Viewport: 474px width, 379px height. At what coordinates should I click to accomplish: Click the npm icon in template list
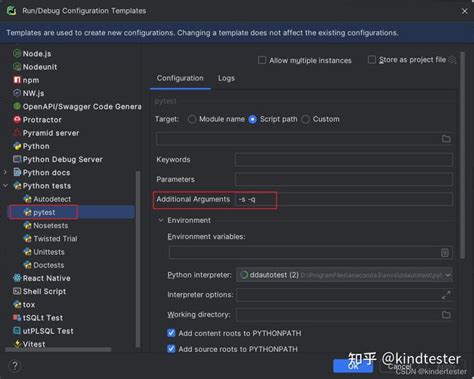point(17,80)
